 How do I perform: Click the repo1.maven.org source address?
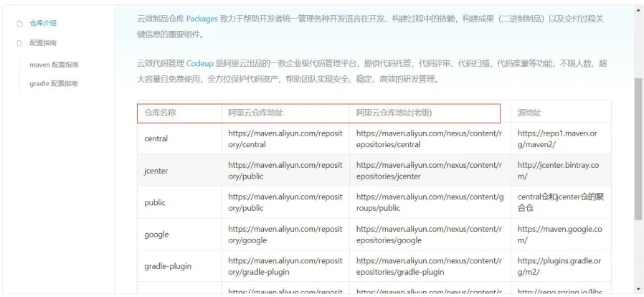point(557,138)
